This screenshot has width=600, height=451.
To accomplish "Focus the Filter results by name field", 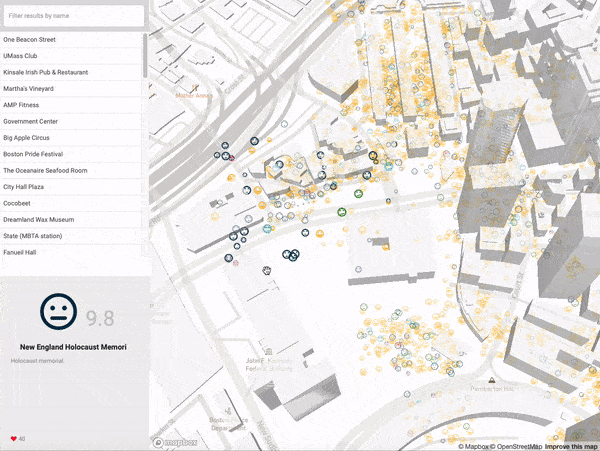I will pyautogui.click(x=74, y=16).
